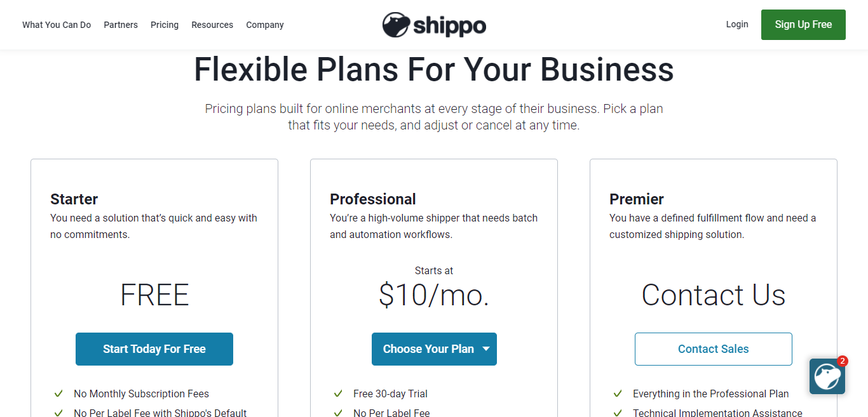Open the Partners menu
Viewport: 868px width, 417px height.
[121, 25]
